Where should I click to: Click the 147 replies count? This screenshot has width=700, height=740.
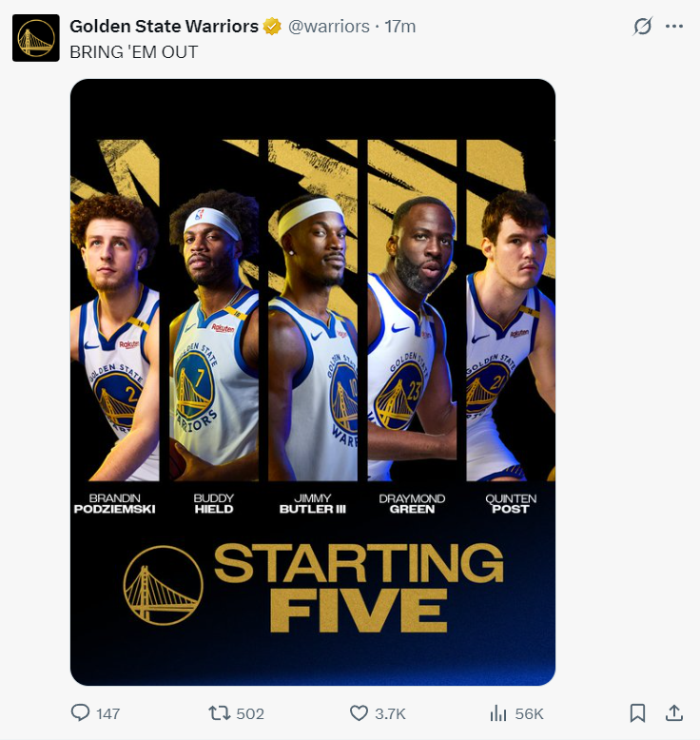click(x=108, y=713)
